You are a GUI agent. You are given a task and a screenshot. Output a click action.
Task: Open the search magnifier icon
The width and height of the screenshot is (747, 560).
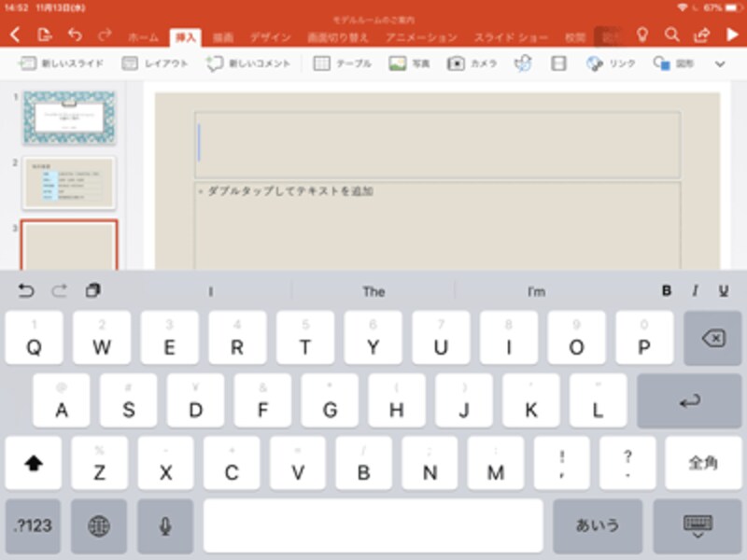671,35
